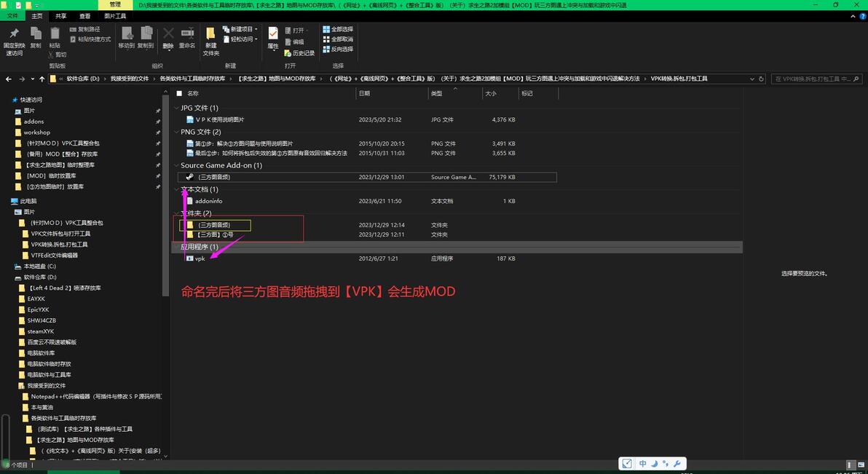This screenshot has width=868, height=474.
Task: Switch to the 主页 tab
Action: click(x=37, y=16)
